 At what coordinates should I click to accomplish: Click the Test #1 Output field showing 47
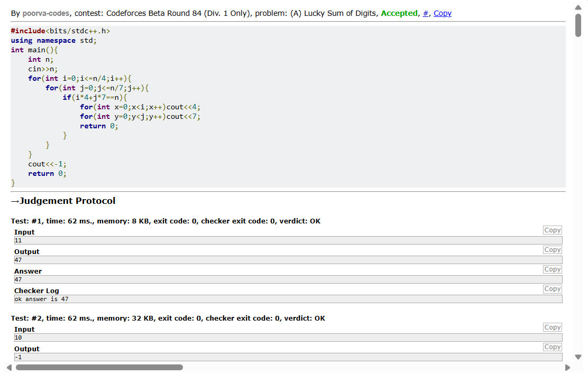[x=288, y=260]
